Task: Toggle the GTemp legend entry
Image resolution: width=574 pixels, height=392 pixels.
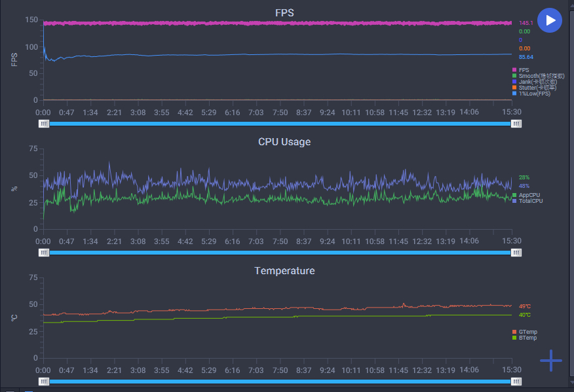Action: tap(525, 332)
